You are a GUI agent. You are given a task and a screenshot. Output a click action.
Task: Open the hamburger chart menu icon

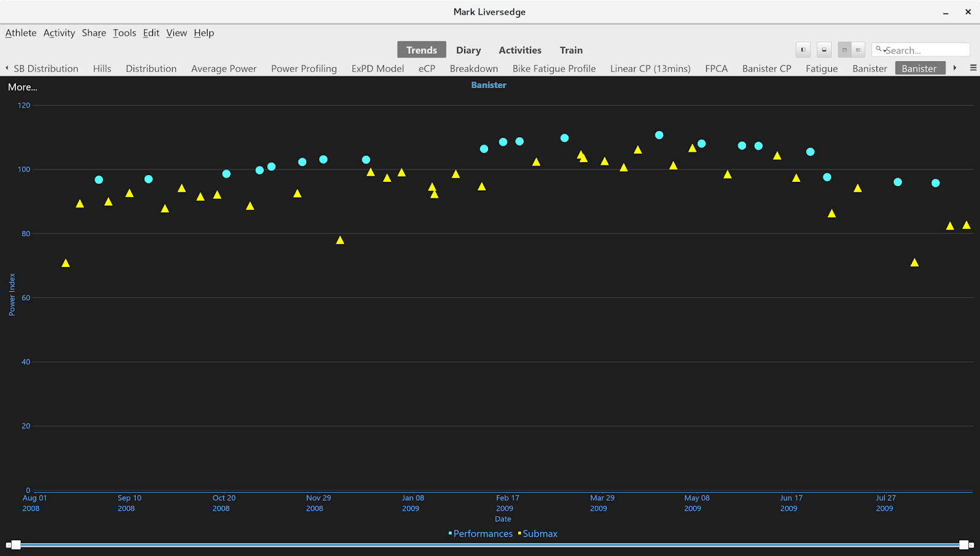click(973, 68)
